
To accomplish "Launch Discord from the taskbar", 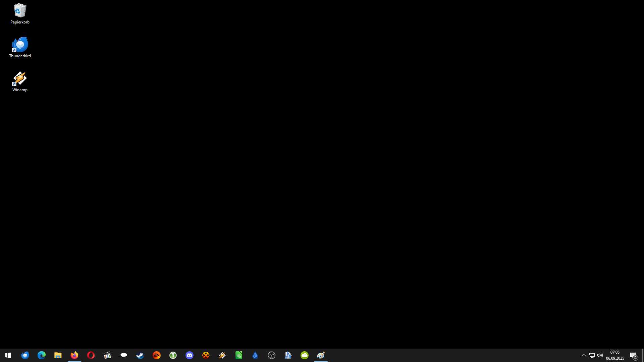I will click(x=190, y=355).
